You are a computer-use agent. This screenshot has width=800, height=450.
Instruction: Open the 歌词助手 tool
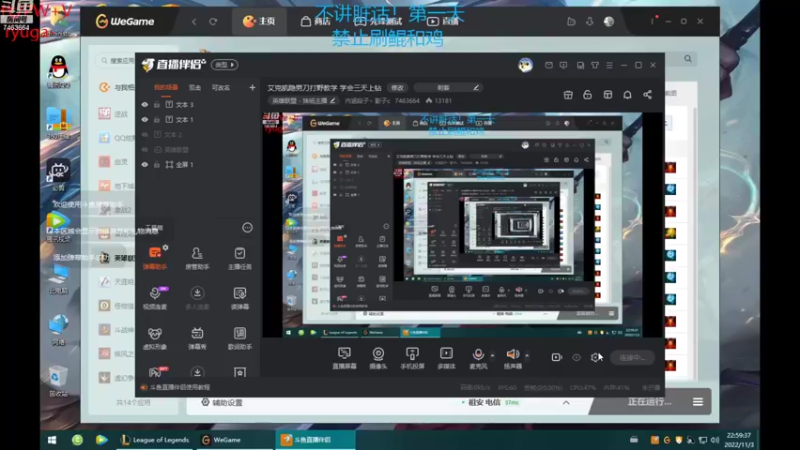pyautogui.click(x=239, y=338)
